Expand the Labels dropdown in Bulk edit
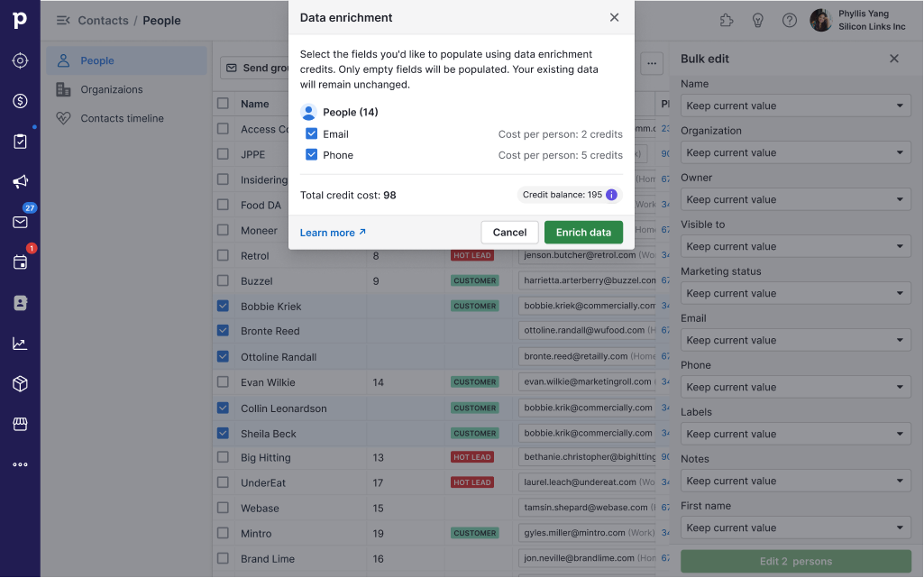924x578 pixels. tap(795, 434)
